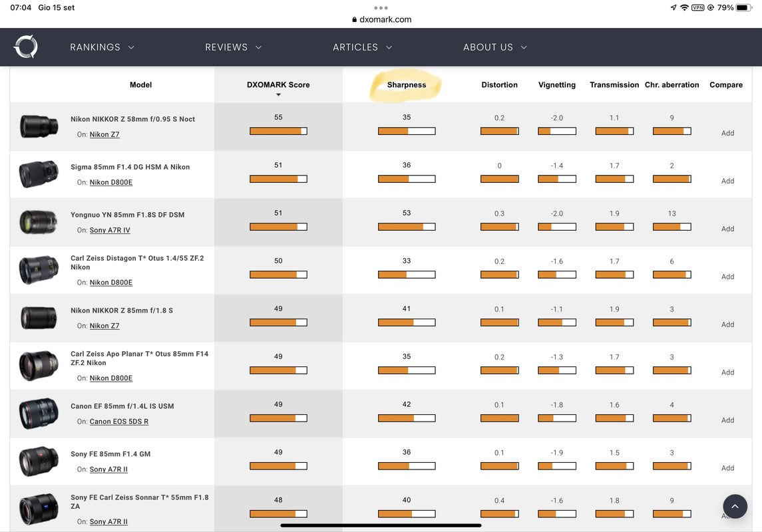Open Nikon Z7 link under NIKKOR Z 85mm
This screenshot has height=532, width=762.
[104, 326]
